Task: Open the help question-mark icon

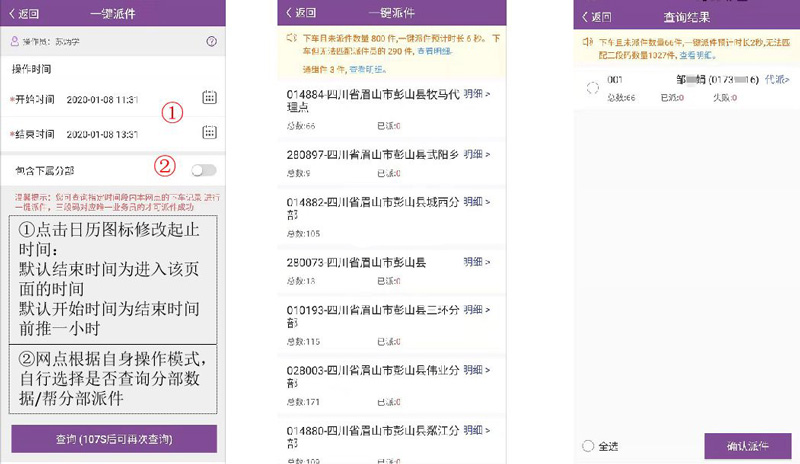Action: [x=211, y=42]
